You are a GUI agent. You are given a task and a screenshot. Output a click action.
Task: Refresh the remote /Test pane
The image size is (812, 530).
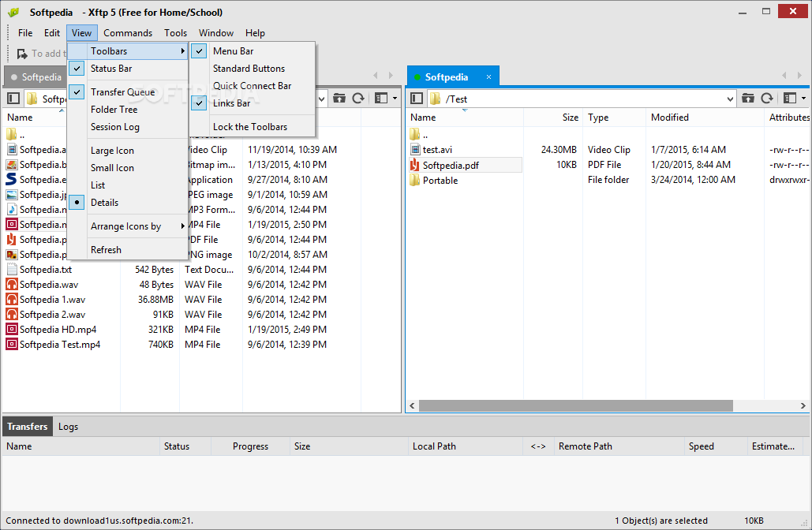[x=766, y=99]
